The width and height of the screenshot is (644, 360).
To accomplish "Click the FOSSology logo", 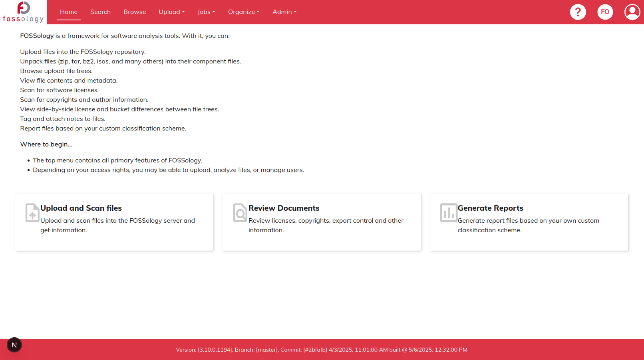I will tap(23, 12).
